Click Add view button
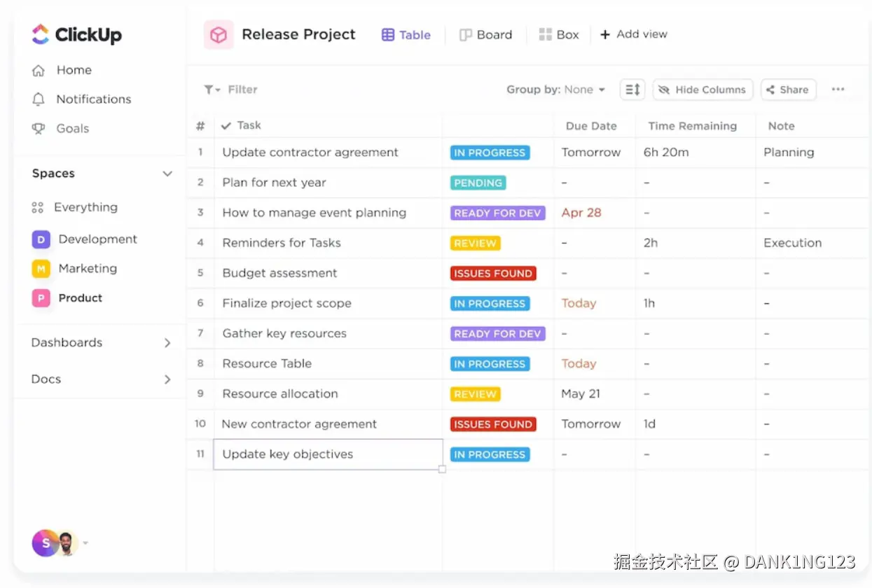 [x=634, y=34]
